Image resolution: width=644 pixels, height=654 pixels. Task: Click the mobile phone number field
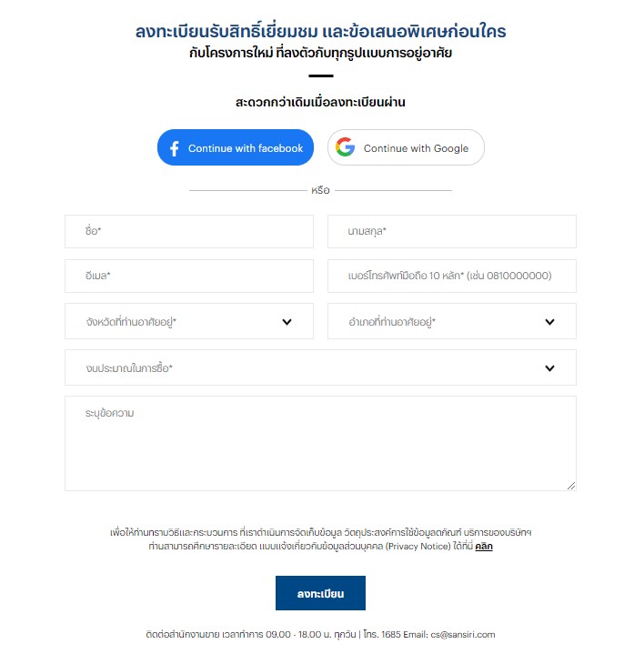[452, 276]
